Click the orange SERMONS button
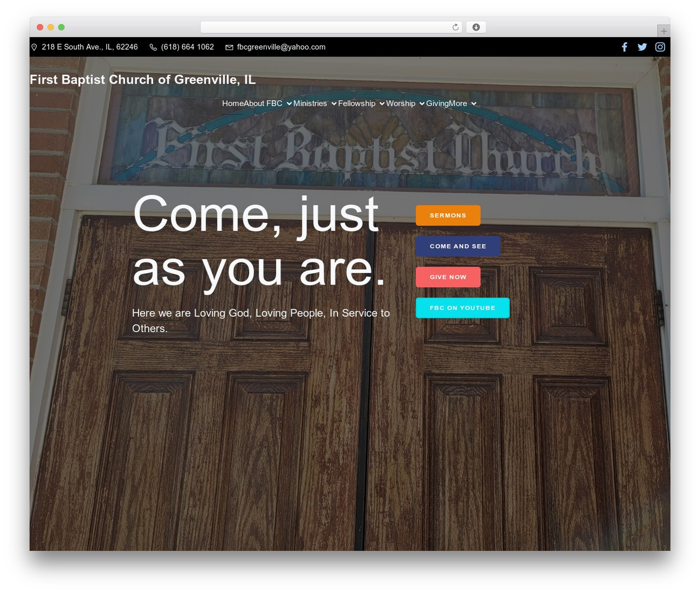This screenshot has height=593, width=700. coord(448,216)
